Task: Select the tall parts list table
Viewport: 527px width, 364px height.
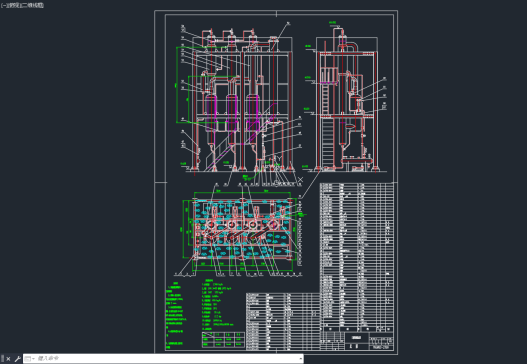Action: coord(357,257)
